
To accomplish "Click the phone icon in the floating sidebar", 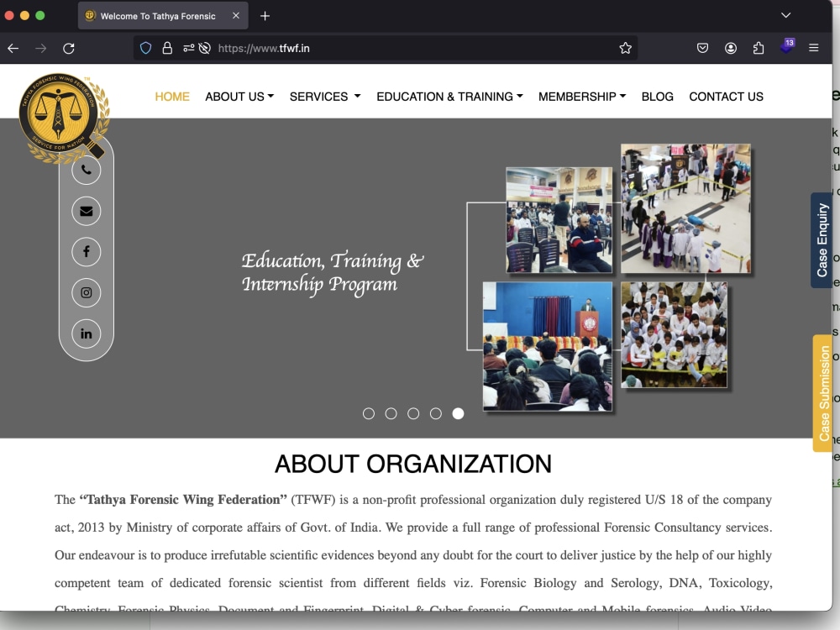I will pos(86,170).
